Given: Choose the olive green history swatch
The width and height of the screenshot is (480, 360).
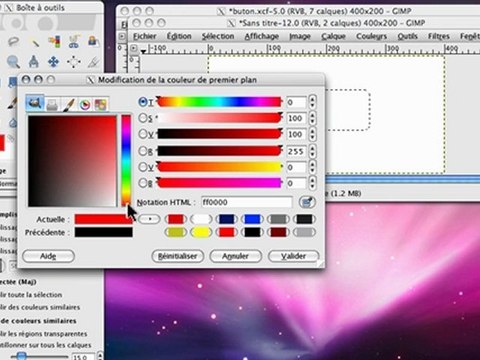Looking at the screenshot, I should pos(175,232).
